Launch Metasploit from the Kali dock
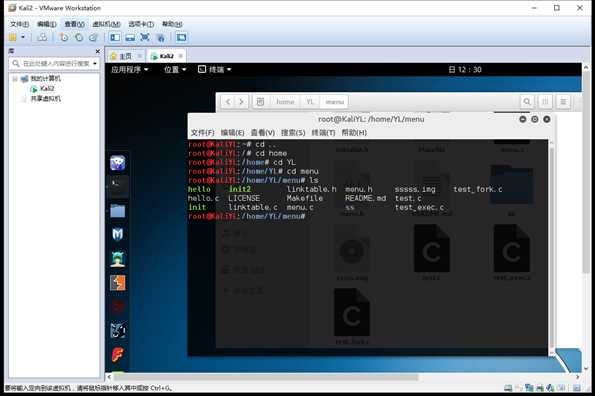Screen dimensions: 595x396 [x=118, y=235]
